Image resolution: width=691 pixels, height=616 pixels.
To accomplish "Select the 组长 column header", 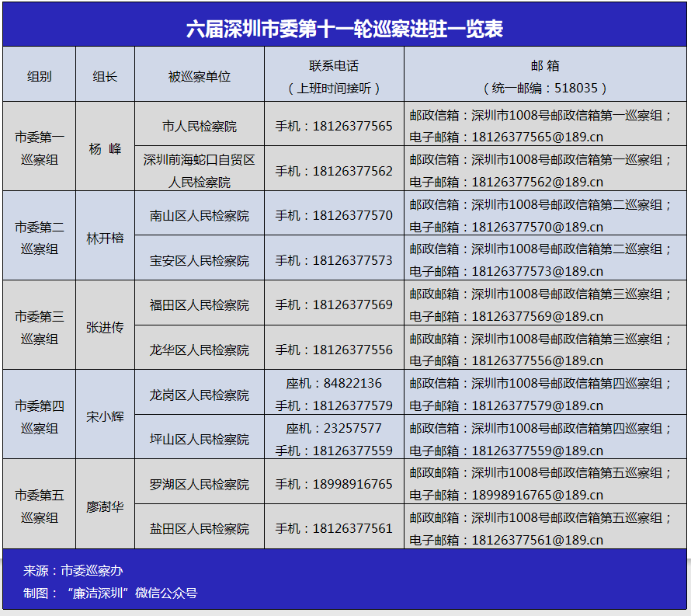I will (x=105, y=75).
